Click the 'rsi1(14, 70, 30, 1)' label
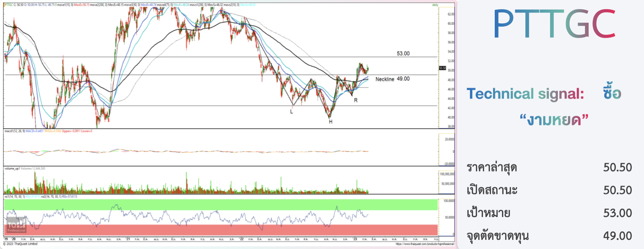 click(x=15, y=197)
